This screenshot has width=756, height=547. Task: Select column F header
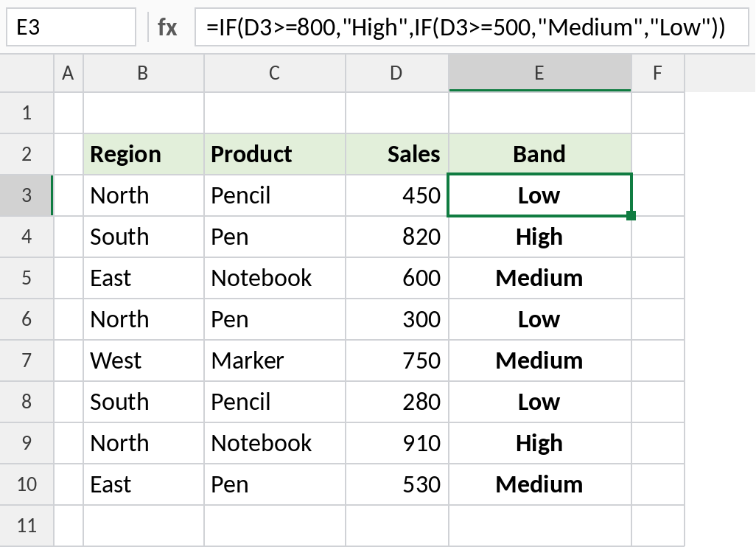[x=658, y=73]
